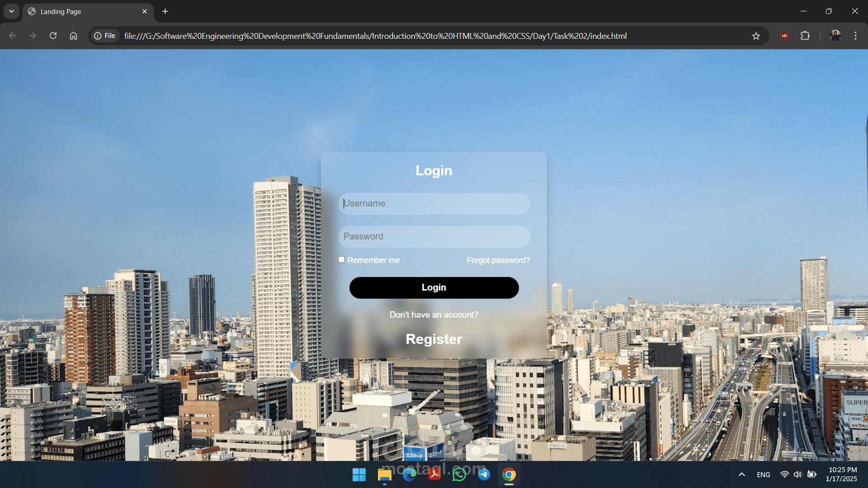Viewport: 868px width, 488px height.
Task: Go to browser home page
Action: coord(73,36)
